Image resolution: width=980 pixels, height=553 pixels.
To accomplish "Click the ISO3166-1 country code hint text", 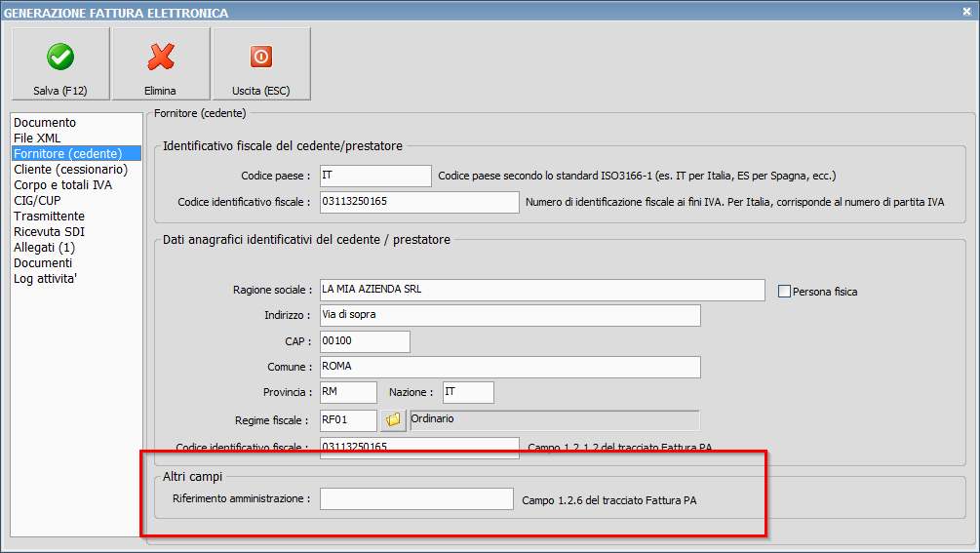I will coord(637,177).
